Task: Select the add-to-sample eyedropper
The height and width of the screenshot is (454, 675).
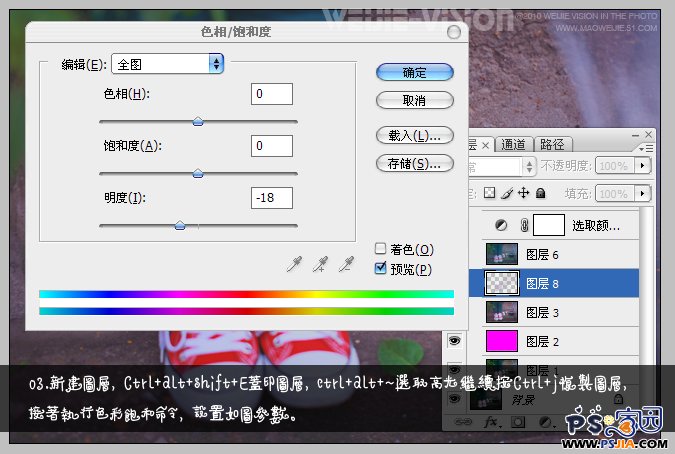Action: [320, 264]
